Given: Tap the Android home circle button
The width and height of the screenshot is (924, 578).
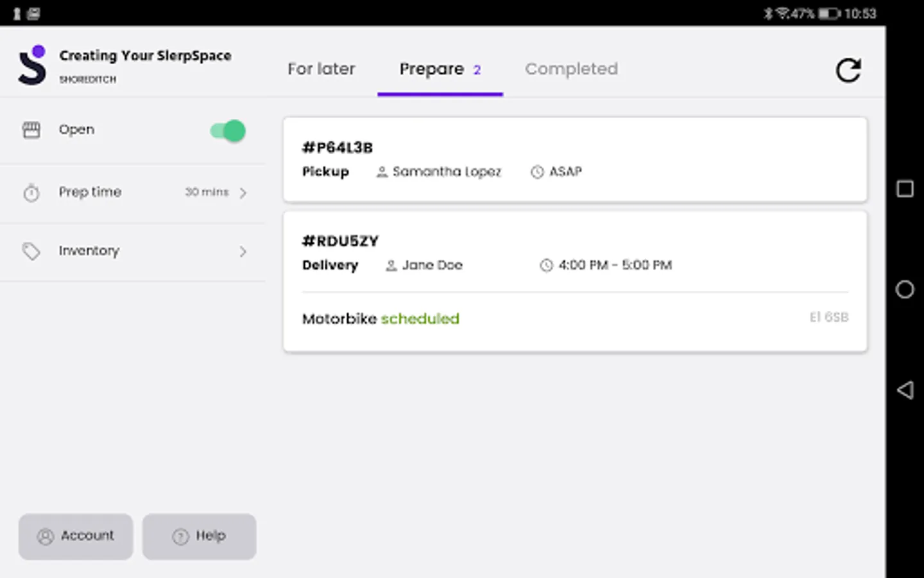Looking at the screenshot, I should (905, 290).
